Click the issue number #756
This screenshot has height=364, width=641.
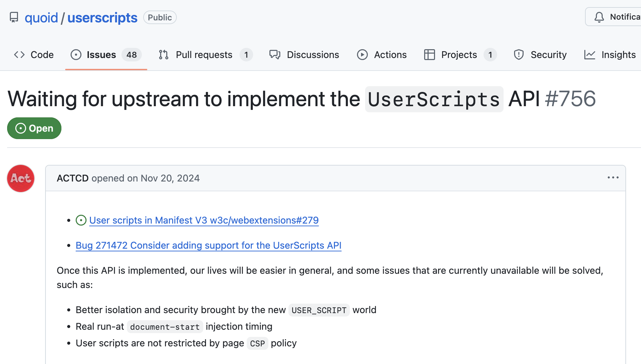[x=570, y=99]
